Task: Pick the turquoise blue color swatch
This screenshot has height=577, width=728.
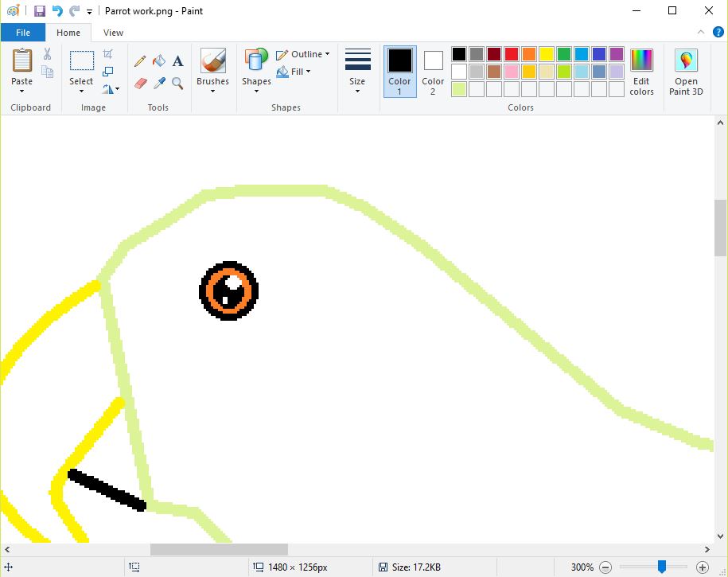Action: click(x=582, y=54)
